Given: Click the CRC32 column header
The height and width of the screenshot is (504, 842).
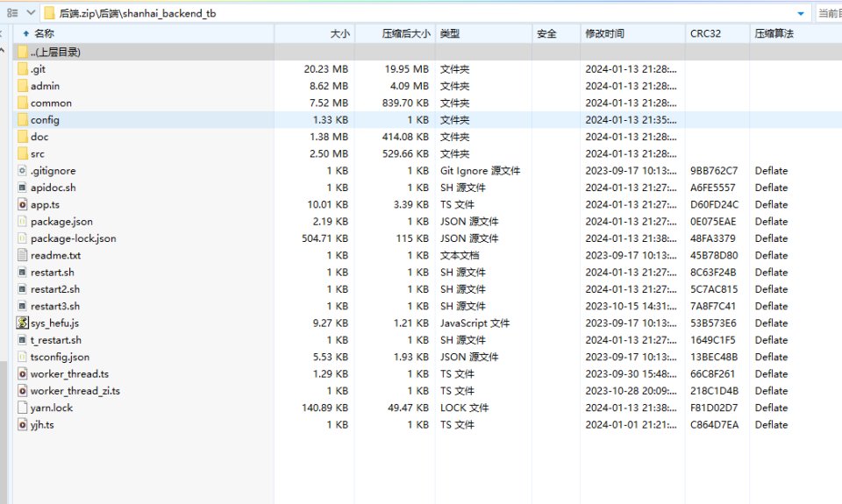Looking at the screenshot, I should [x=705, y=33].
